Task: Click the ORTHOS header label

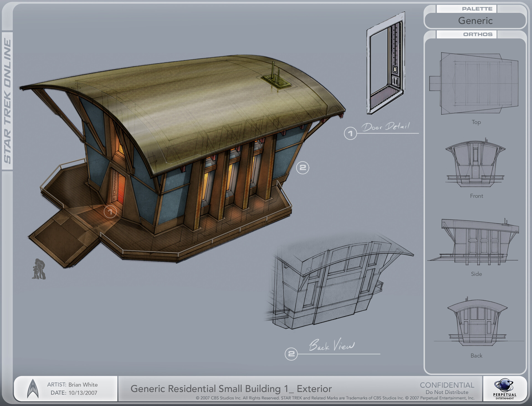Action: pos(478,34)
